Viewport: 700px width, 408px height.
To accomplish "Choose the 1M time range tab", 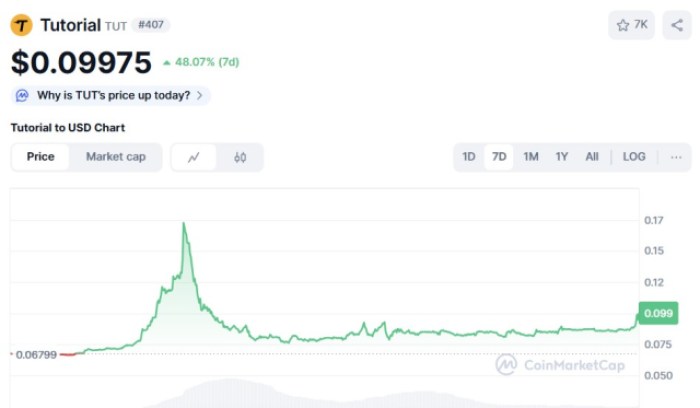I will click(x=531, y=157).
